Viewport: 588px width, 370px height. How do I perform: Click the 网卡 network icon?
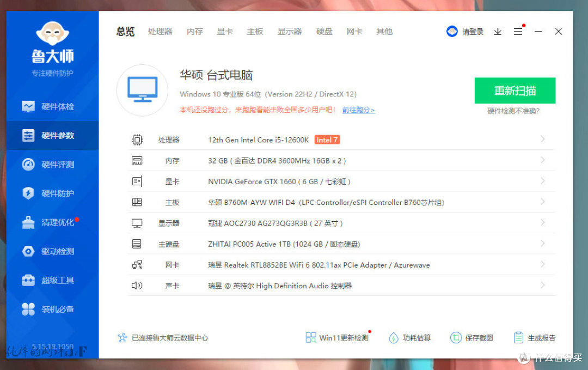[x=137, y=265]
